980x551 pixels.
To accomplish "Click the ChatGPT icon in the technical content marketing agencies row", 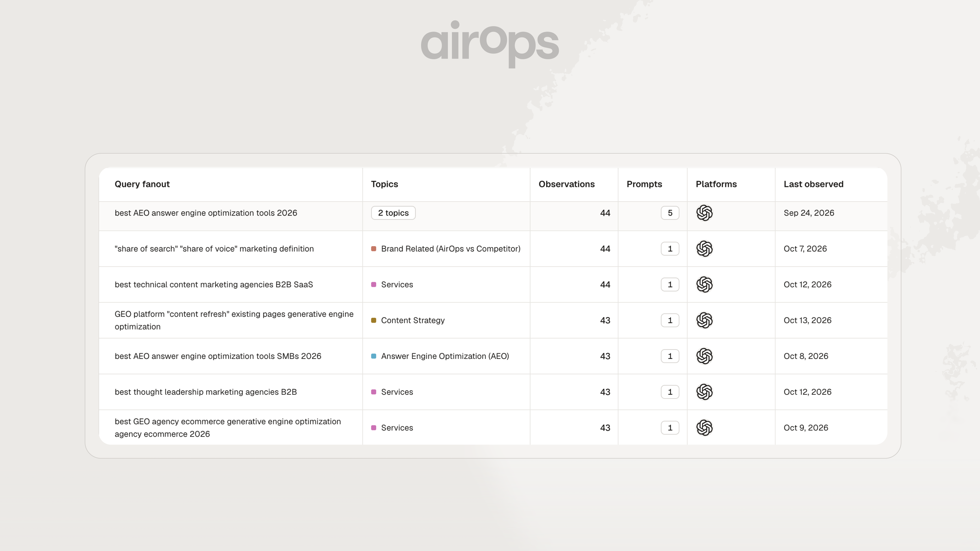I will point(704,284).
